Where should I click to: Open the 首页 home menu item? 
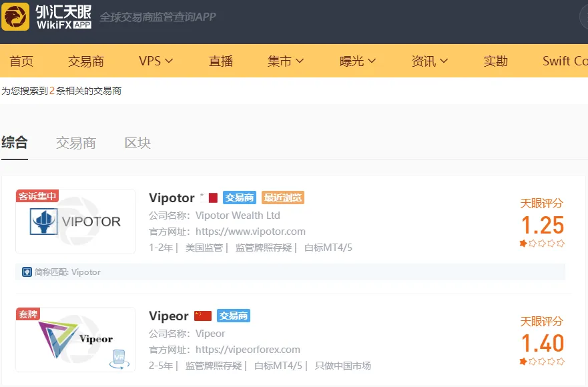21,61
